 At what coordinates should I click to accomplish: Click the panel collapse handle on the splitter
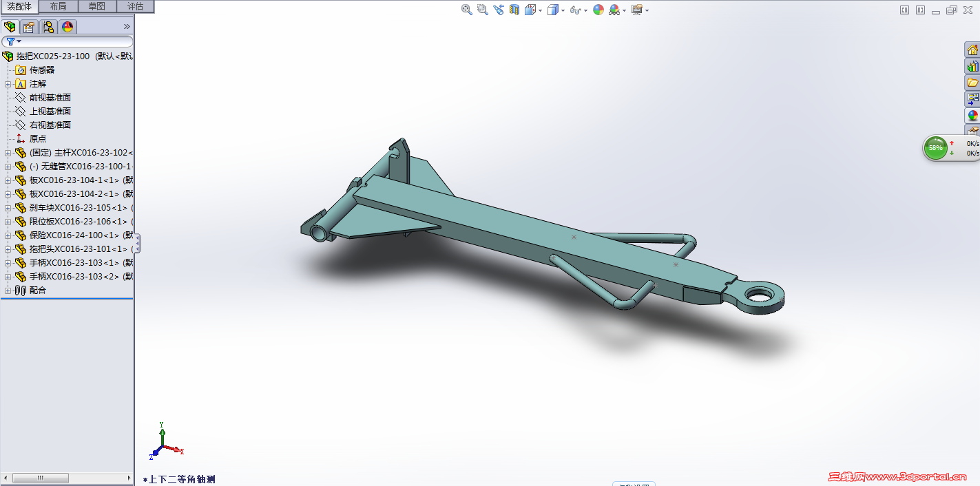tap(137, 243)
